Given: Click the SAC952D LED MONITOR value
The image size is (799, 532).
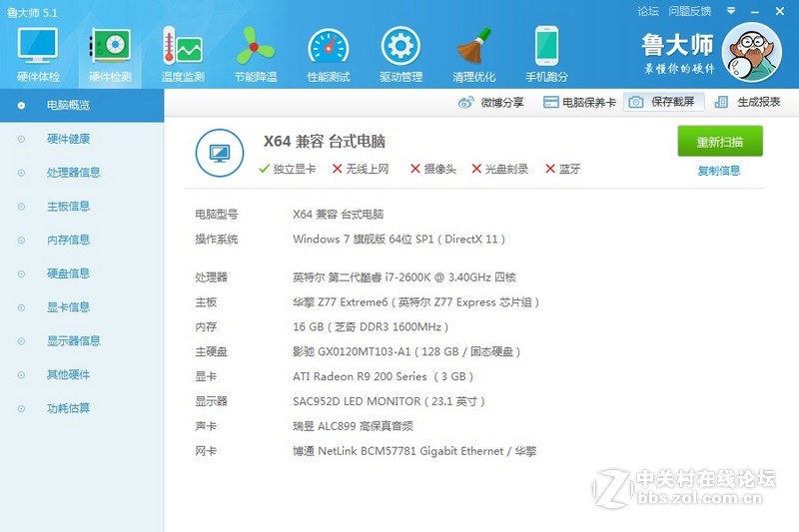Looking at the screenshot, I should [389, 401].
